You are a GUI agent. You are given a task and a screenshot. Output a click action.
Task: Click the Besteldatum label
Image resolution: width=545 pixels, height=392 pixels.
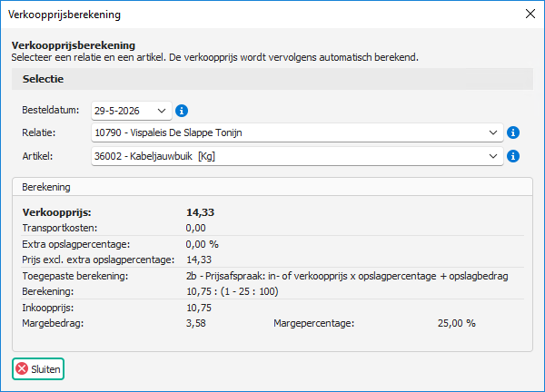[50, 110]
